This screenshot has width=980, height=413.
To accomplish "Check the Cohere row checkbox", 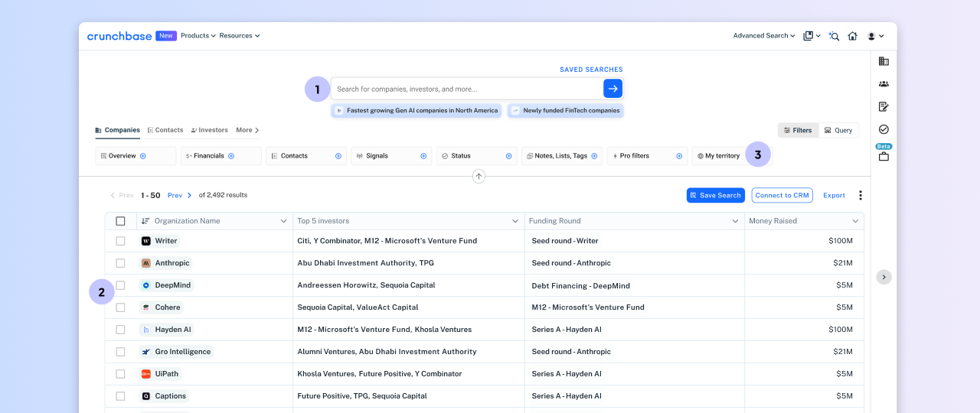I will [120, 307].
